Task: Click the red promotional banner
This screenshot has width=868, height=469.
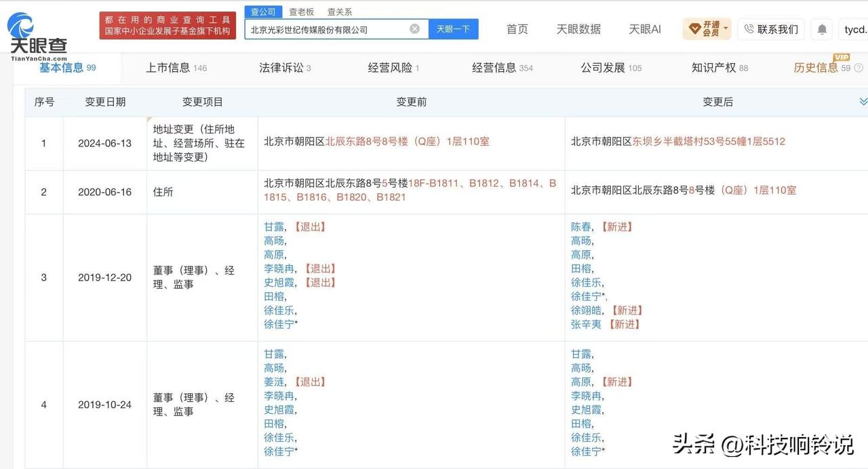Action: point(167,25)
